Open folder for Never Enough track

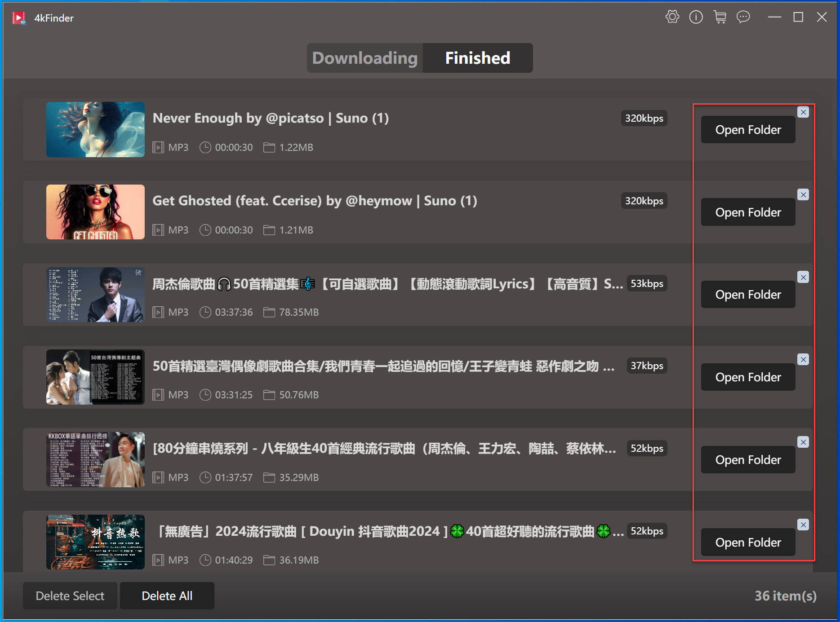coord(748,130)
